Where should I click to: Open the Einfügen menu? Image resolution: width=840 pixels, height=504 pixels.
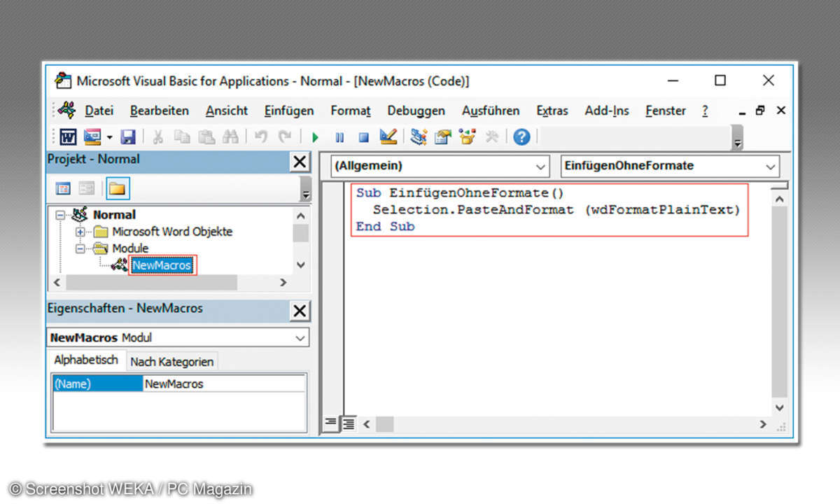(x=289, y=111)
